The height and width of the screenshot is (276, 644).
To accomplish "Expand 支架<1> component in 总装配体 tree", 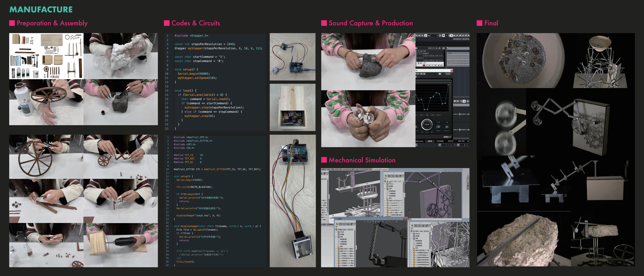I will (336, 249).
